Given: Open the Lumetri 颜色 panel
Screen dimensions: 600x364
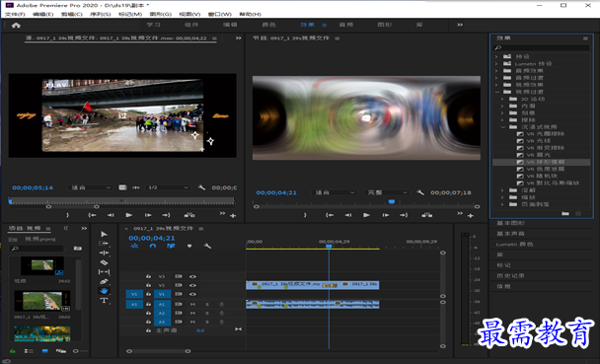Looking at the screenshot, I should (514, 244).
